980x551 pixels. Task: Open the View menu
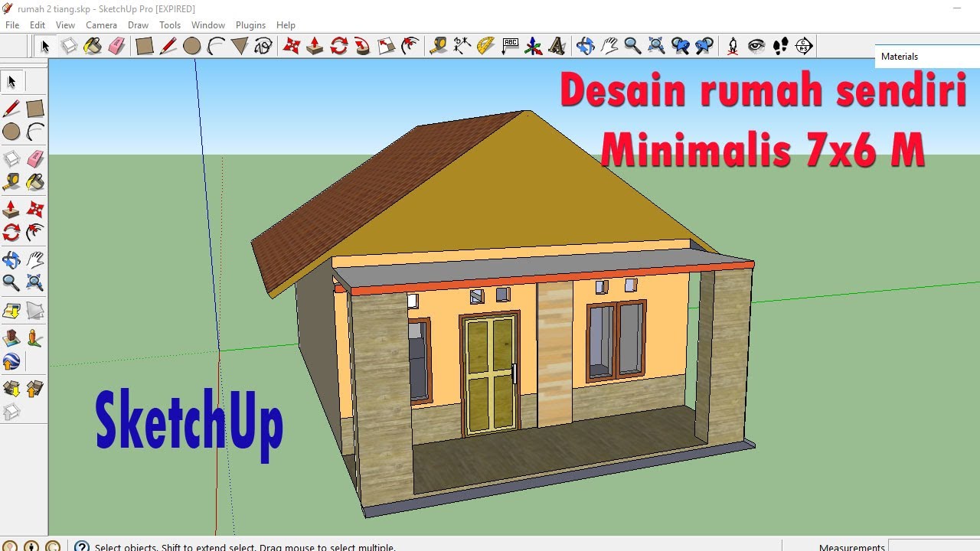click(65, 25)
